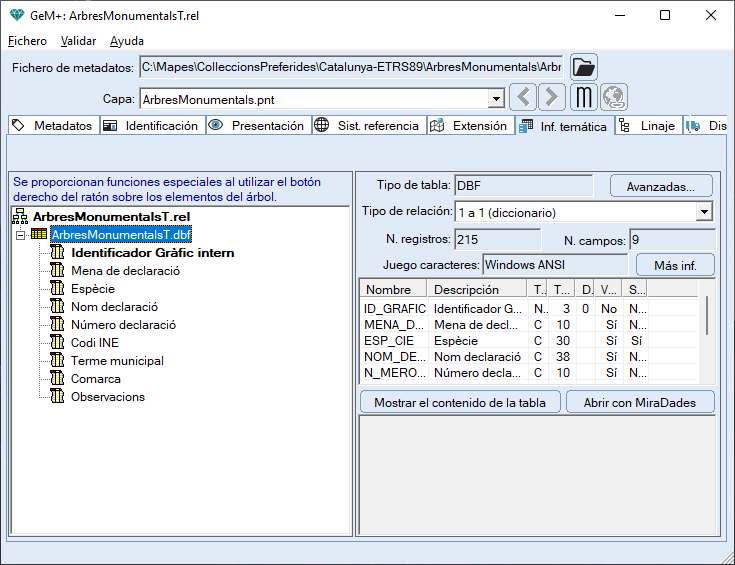Click Mostrar el contenido de la tabla
Viewport: 735px width, 565px height.
point(459,402)
